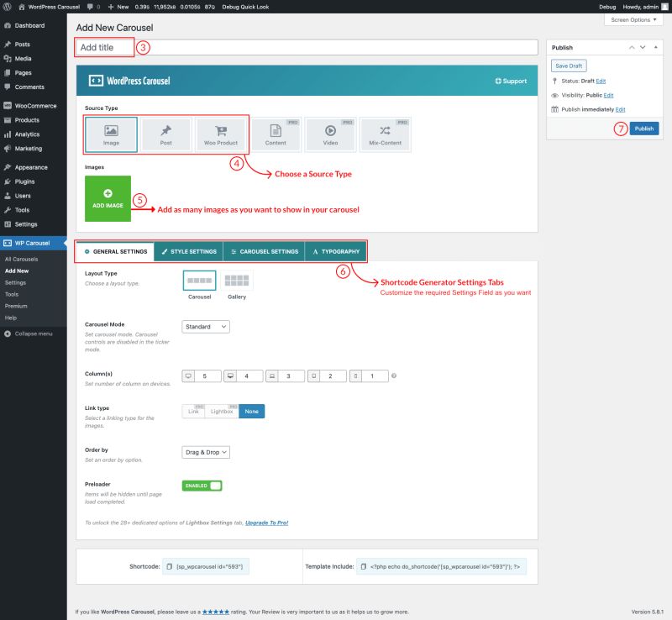The height and width of the screenshot is (620, 672).
Task: Switch to the Style Settings tab
Action: tap(190, 250)
